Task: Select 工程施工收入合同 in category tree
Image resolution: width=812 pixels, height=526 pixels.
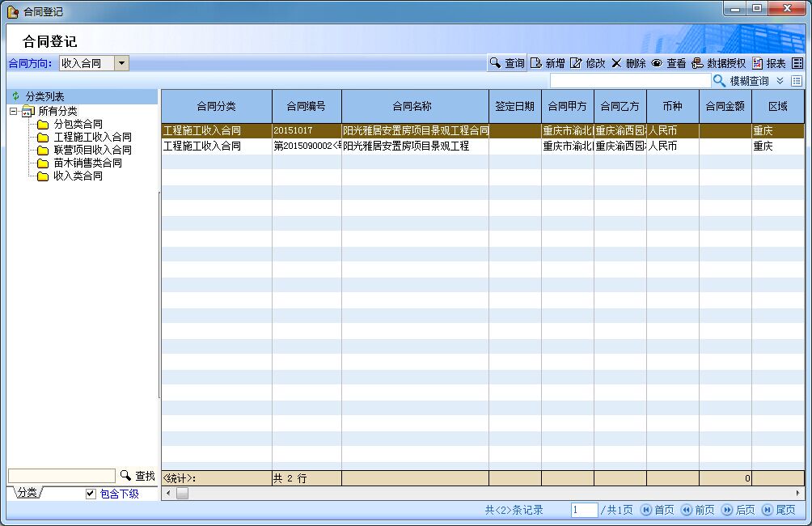Action: tap(92, 137)
